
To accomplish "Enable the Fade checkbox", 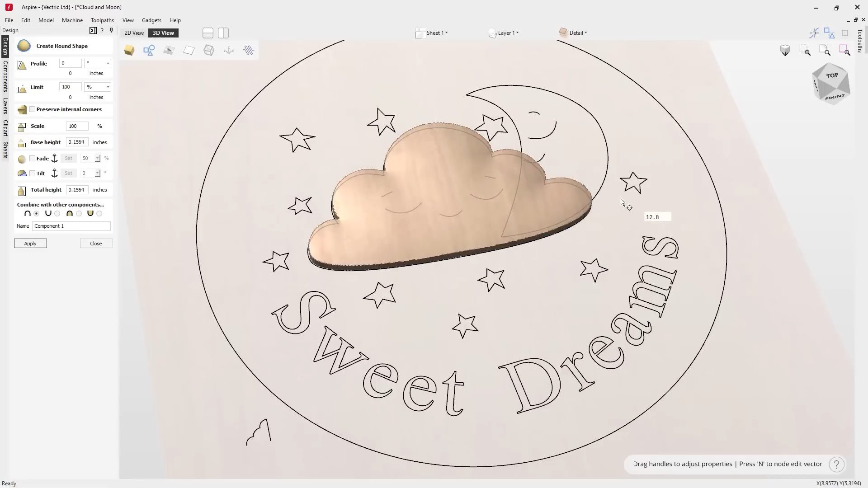I will 33,159.
